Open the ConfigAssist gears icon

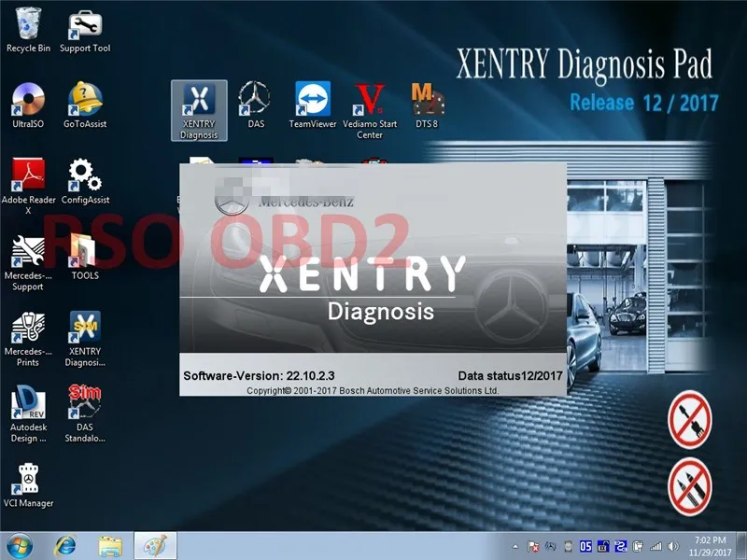[x=85, y=181]
